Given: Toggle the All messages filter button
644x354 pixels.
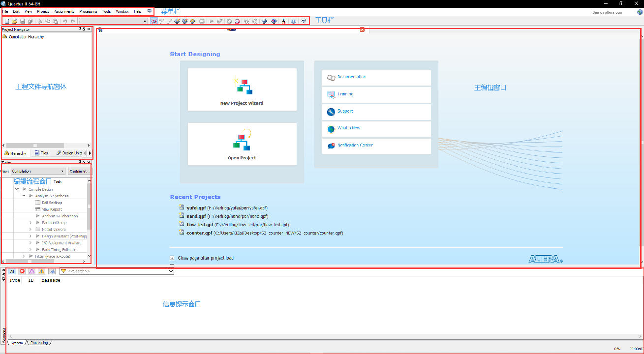Looking at the screenshot, I should (x=12, y=271).
